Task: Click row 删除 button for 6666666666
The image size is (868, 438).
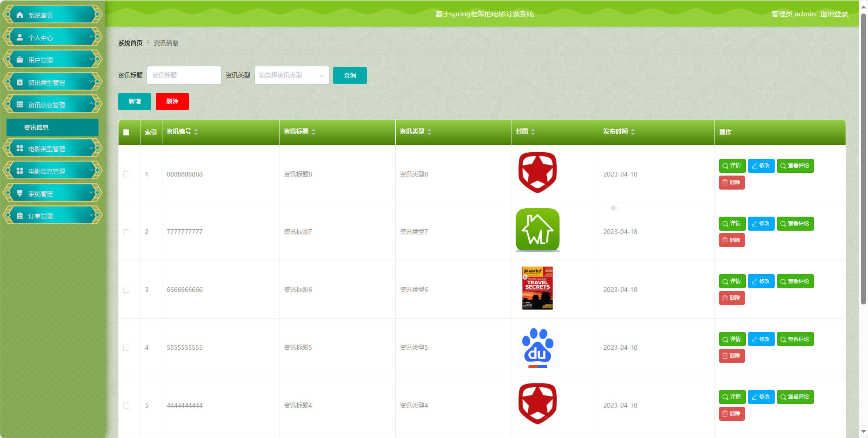Action: click(732, 298)
